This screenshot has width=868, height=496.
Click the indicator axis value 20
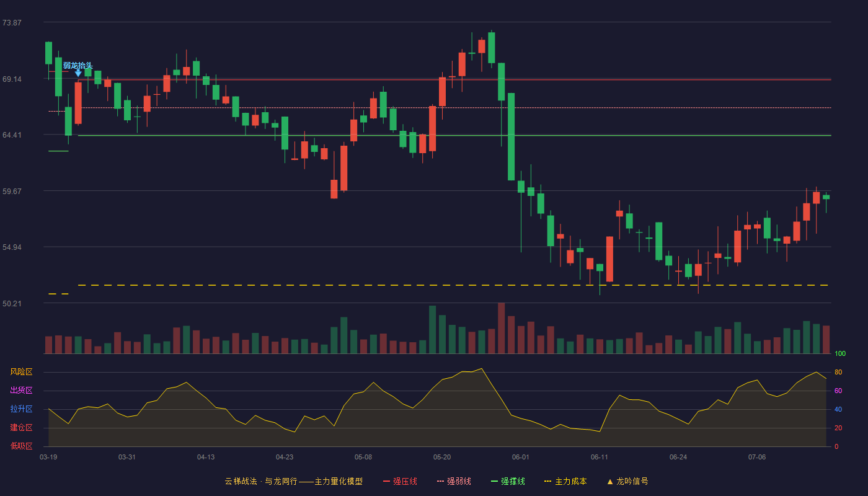838,428
